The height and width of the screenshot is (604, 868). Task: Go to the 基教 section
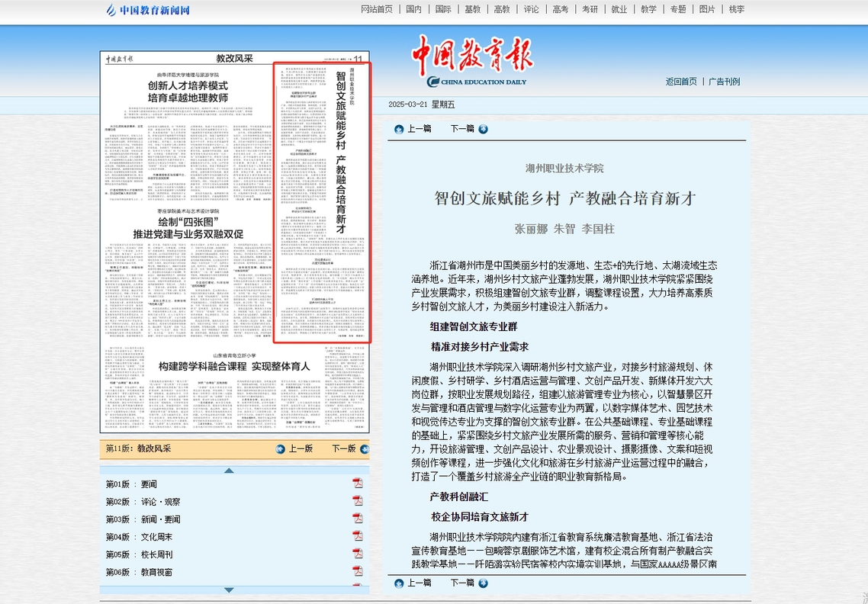[472, 9]
